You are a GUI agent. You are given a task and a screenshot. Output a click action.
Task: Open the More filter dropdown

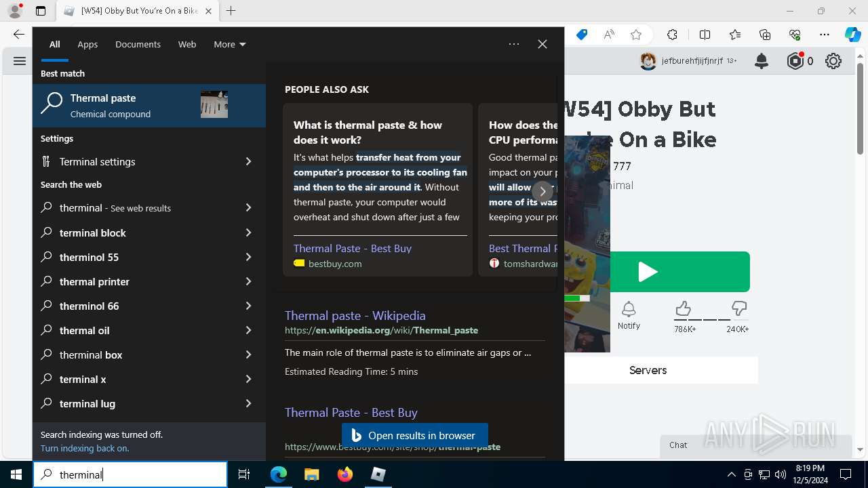pyautogui.click(x=229, y=44)
